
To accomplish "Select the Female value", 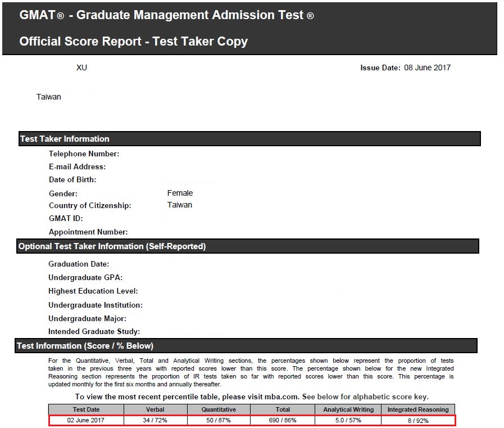I will tap(180, 193).
